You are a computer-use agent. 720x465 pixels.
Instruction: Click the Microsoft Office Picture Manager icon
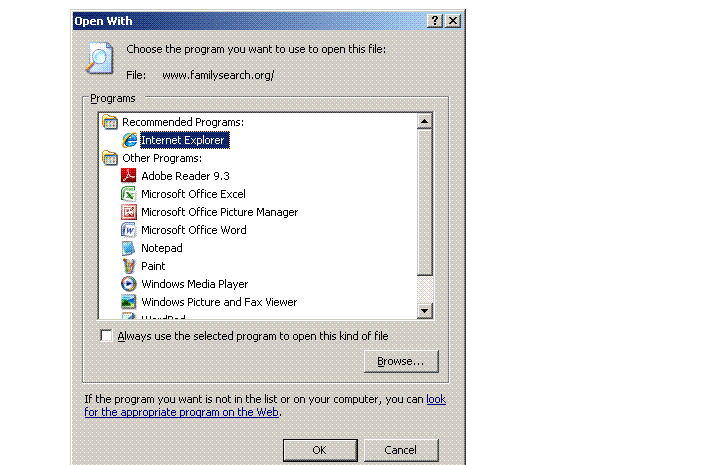(129, 212)
